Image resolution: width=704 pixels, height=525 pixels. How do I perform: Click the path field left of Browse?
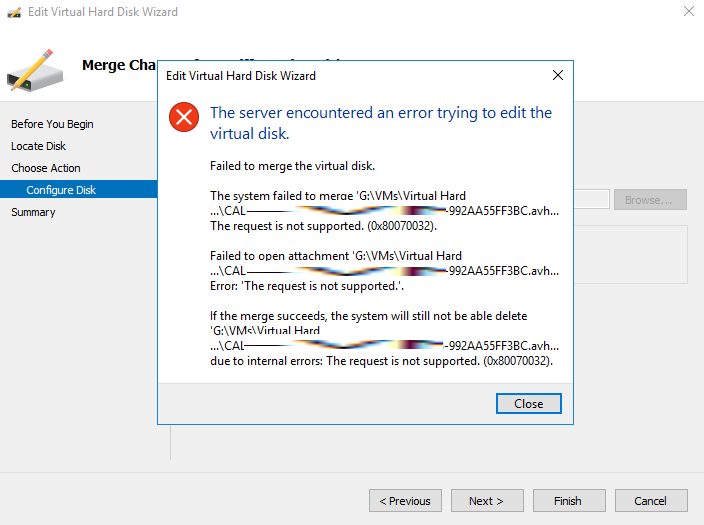pos(592,200)
